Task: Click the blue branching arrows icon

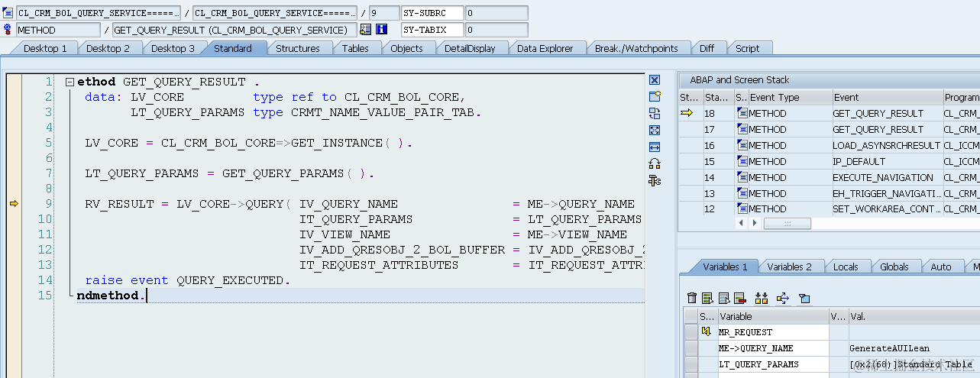Action: coord(782,298)
